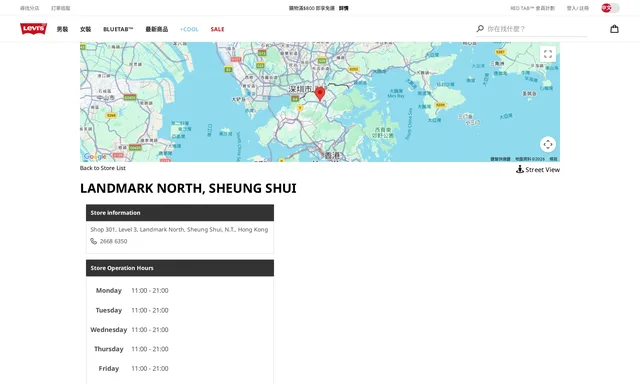Viewport: 640px width, 384px height.
Task: Click the map camera controls button
Action: pos(548,144)
